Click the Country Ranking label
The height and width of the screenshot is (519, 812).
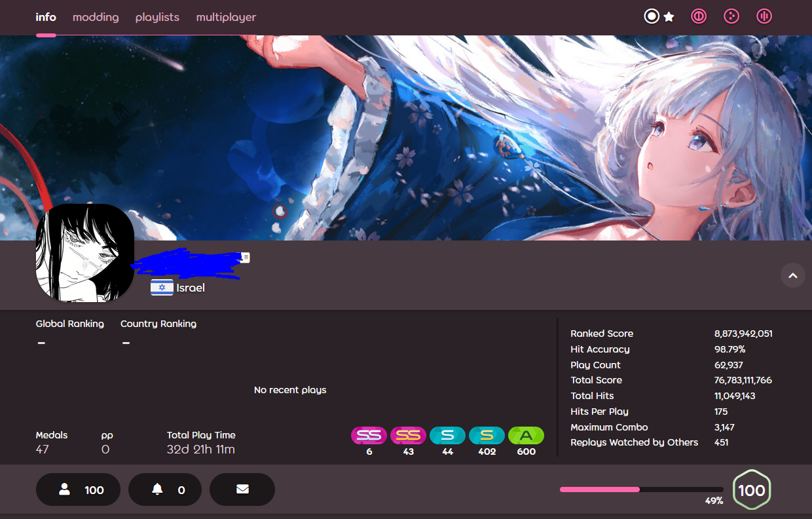(158, 324)
